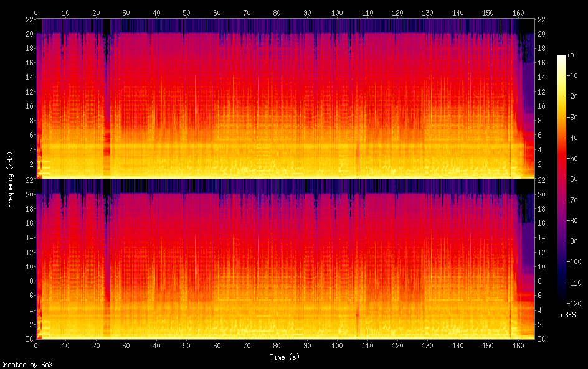Viewport: 588px width, 369px height.
Task: Click the dBFS label under the color scale
Action: pos(567,315)
